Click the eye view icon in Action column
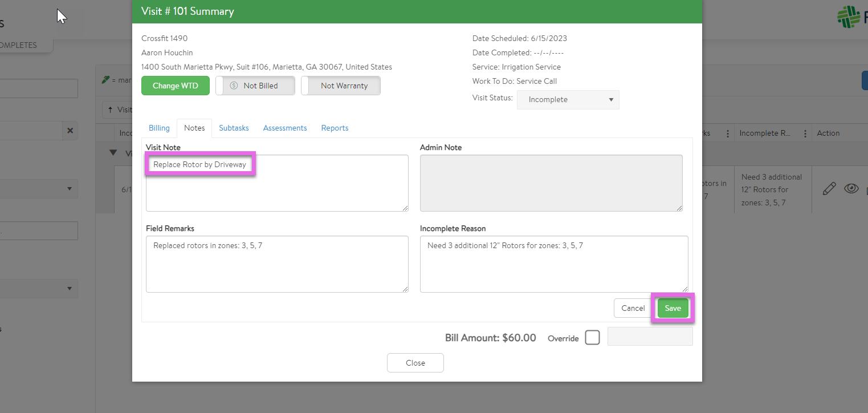The width and height of the screenshot is (868, 413). pyautogui.click(x=851, y=189)
